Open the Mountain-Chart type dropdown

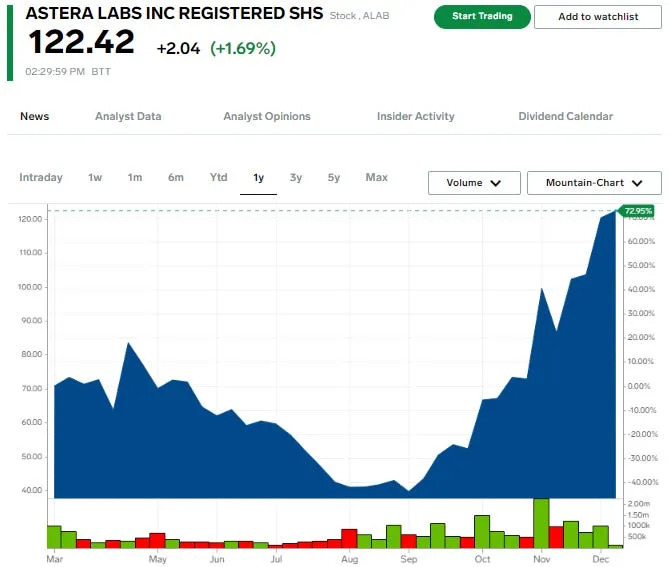coord(594,183)
